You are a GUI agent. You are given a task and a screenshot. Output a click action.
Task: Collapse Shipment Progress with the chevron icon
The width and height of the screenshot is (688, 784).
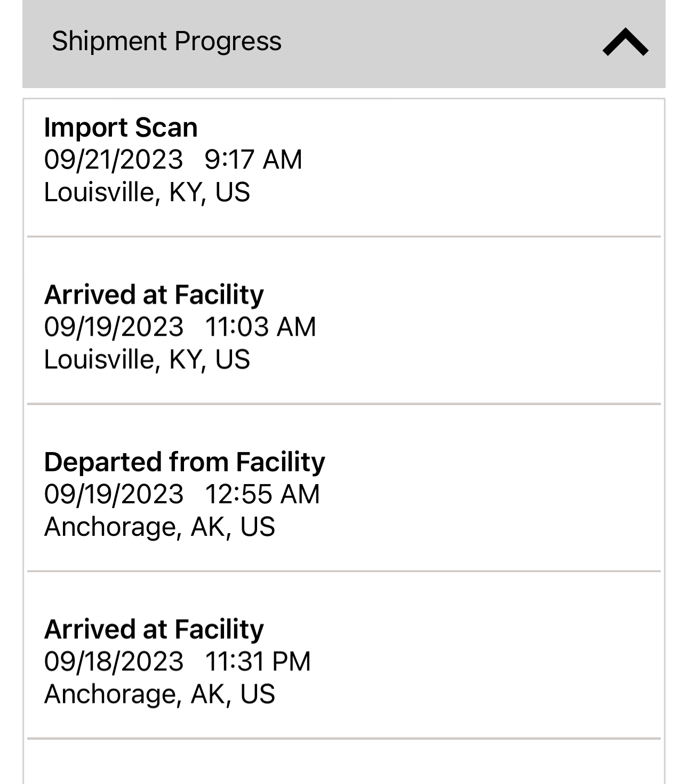(x=625, y=42)
